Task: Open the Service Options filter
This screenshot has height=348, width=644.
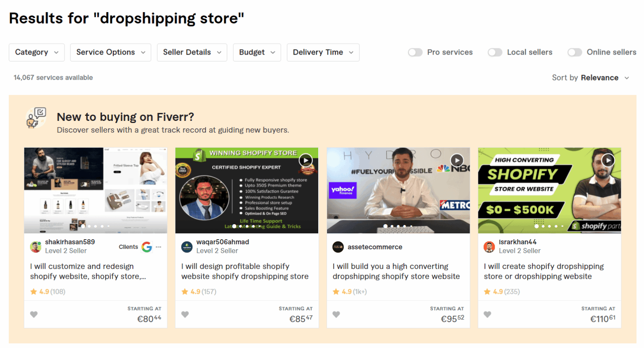Action: [110, 52]
